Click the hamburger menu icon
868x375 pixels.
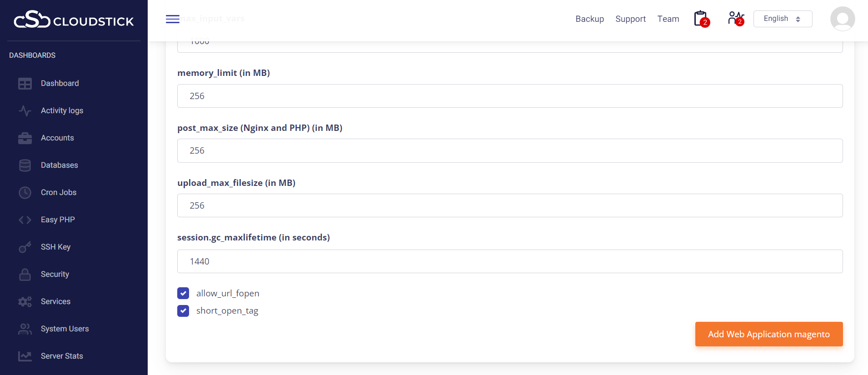pyautogui.click(x=172, y=19)
